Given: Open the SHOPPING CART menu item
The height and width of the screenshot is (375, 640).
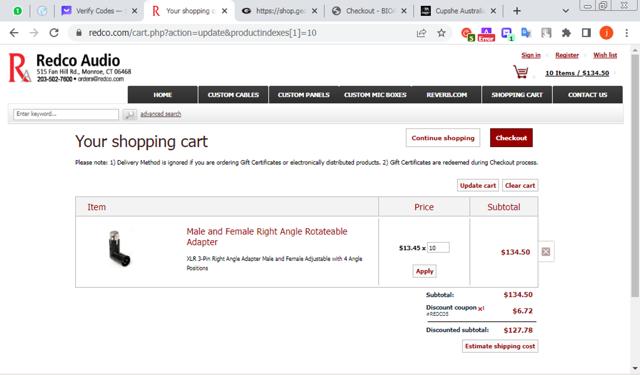Looking at the screenshot, I should 517,95.
